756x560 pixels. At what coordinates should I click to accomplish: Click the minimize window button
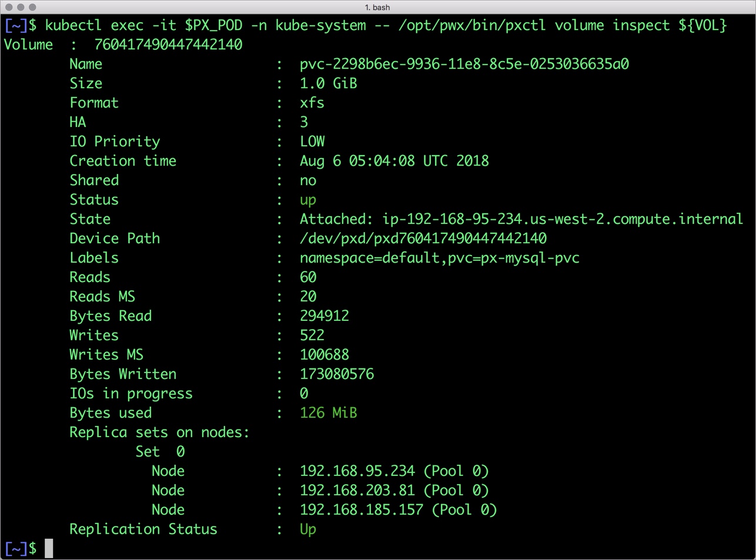tap(21, 7)
